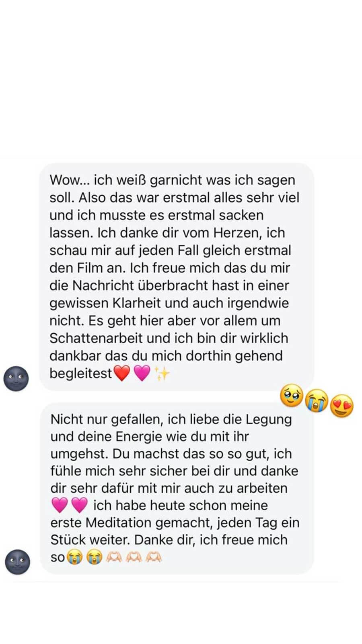Open the moon avatar beside the "Nicht nur gefallen" message
This screenshot has height=644, width=362.
tap(17, 561)
